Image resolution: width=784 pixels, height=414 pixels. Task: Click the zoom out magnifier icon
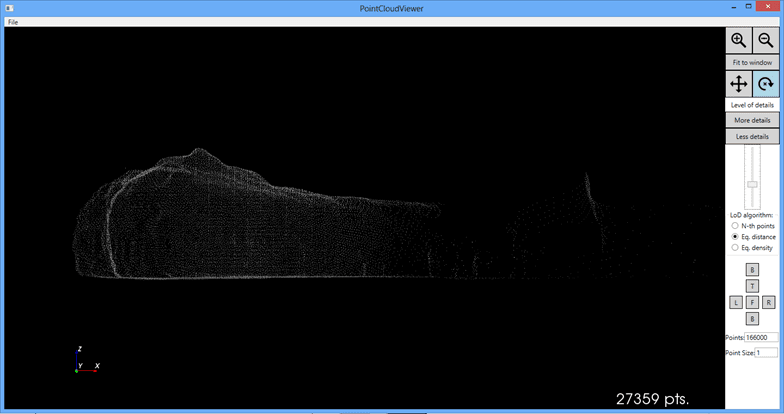[x=766, y=40]
